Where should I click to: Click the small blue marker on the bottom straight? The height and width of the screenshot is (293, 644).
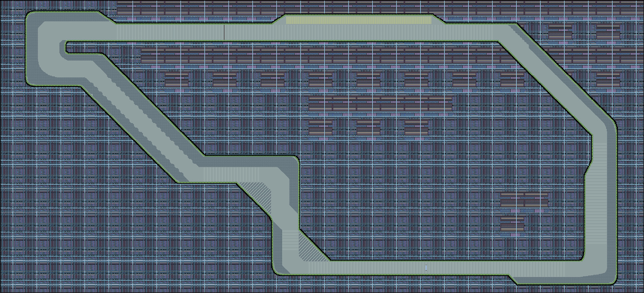tap(426, 267)
